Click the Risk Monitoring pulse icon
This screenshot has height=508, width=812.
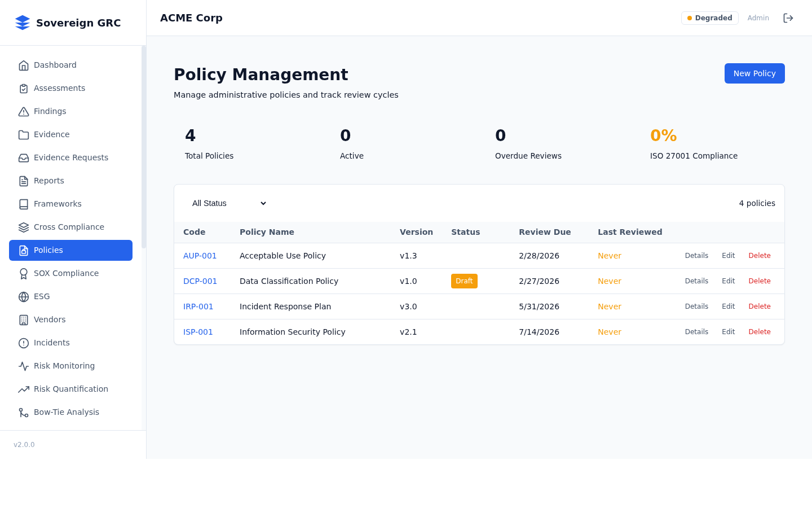tap(24, 366)
